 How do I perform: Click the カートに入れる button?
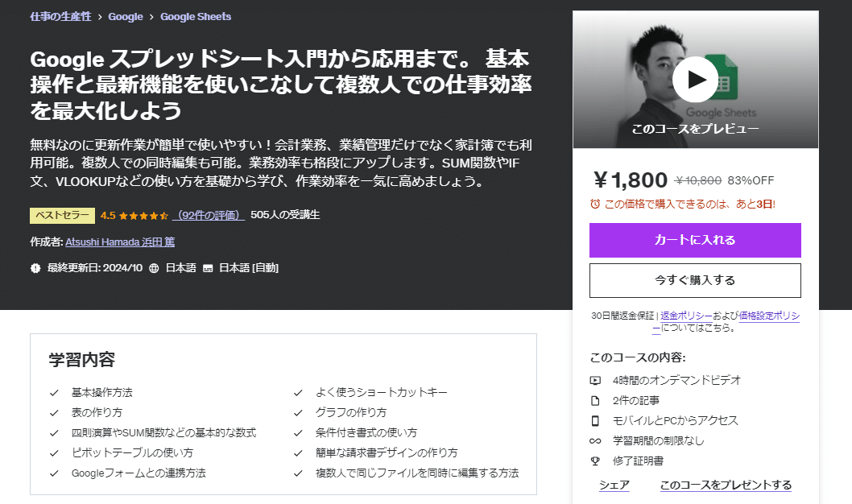click(x=695, y=240)
